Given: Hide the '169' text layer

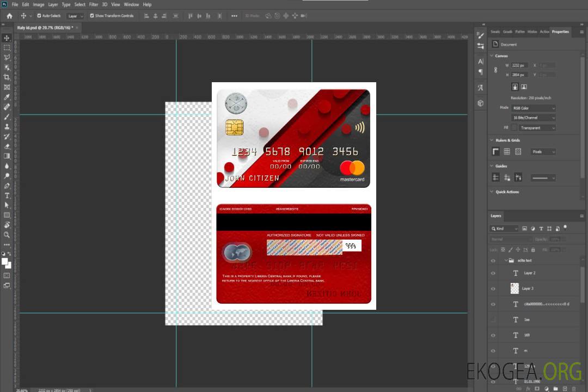Looking at the screenshot, I should [493, 335].
